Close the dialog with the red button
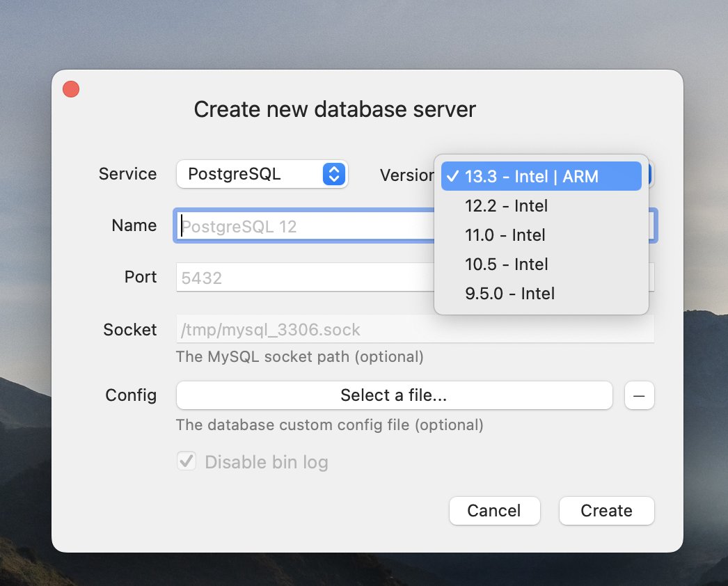This screenshot has height=586, width=728. click(x=71, y=89)
